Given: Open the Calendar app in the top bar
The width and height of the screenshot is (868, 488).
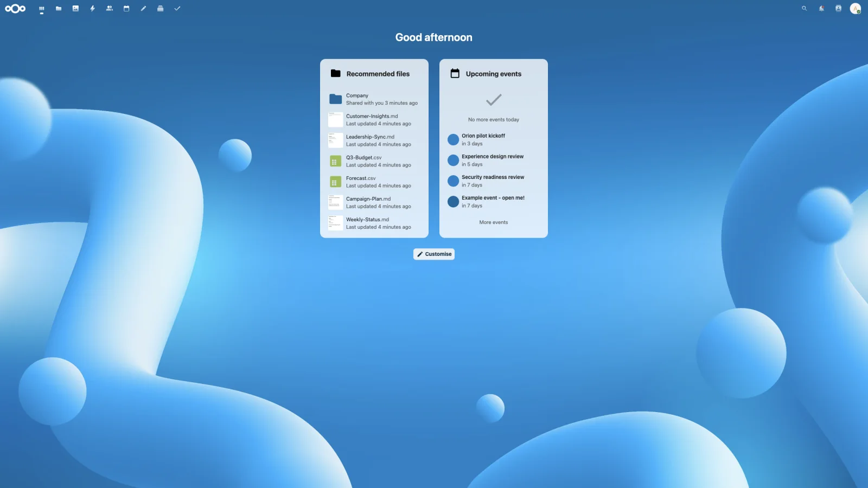Looking at the screenshot, I should [x=126, y=9].
